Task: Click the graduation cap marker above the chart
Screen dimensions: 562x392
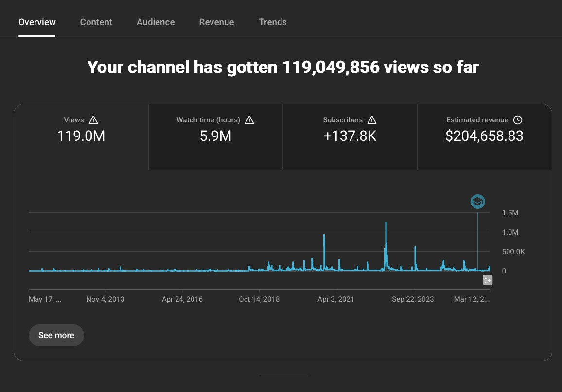Action: click(477, 201)
